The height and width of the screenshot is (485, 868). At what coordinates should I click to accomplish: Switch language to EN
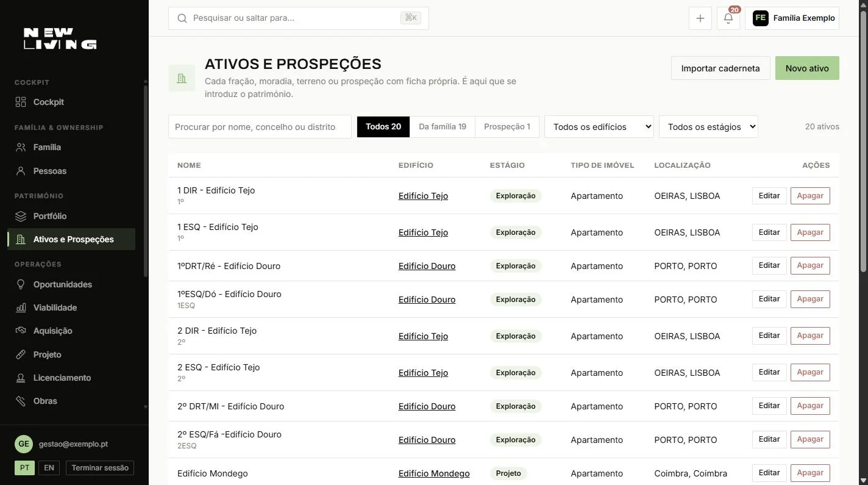[x=49, y=468]
